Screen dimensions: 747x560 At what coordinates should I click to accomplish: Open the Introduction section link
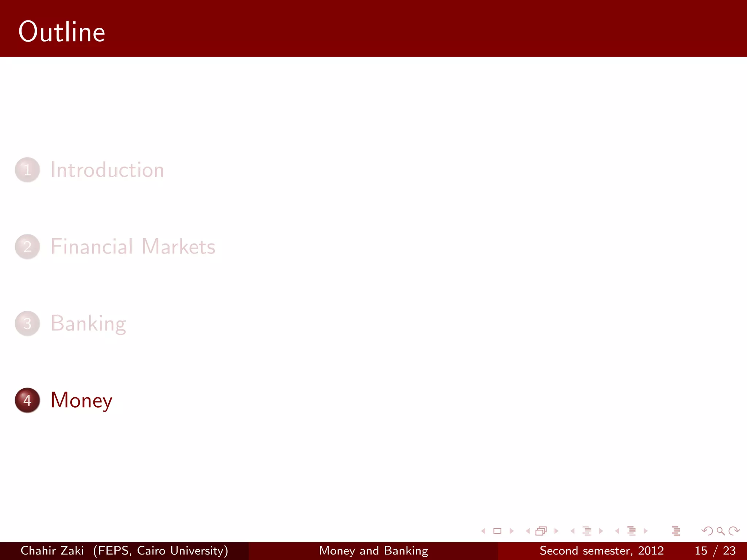pos(107,170)
